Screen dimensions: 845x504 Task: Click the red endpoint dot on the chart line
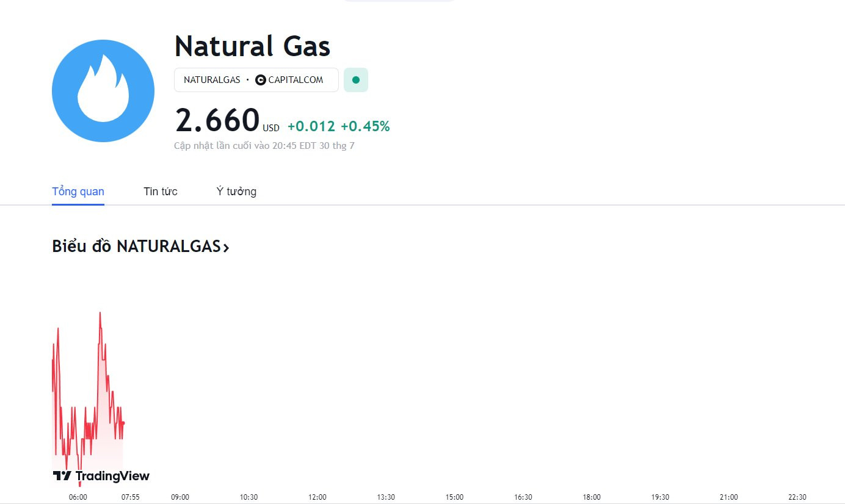pos(123,423)
